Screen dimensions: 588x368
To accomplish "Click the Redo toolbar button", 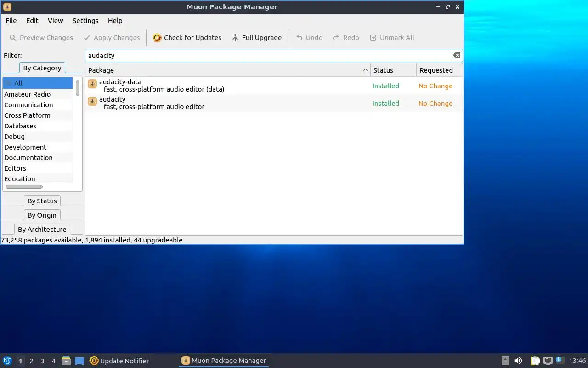I will click(345, 38).
